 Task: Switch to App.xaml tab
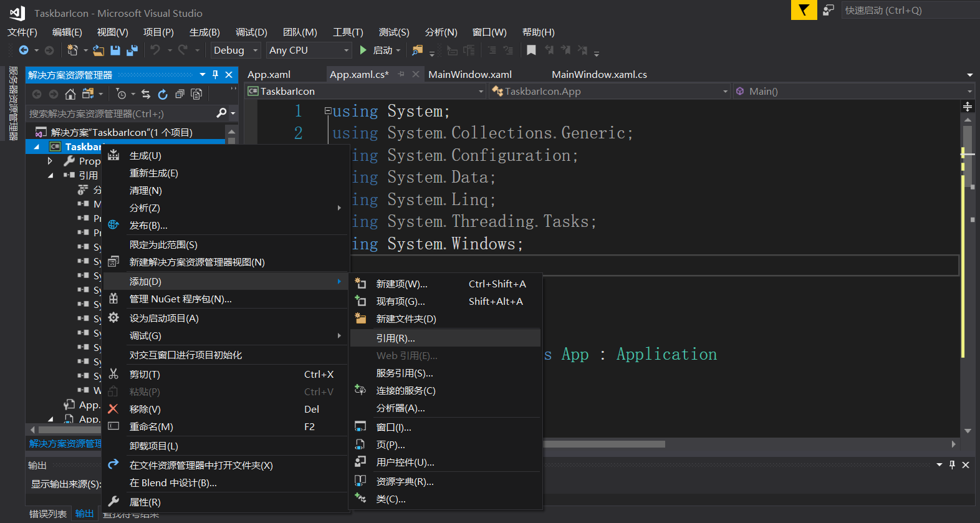pos(269,74)
